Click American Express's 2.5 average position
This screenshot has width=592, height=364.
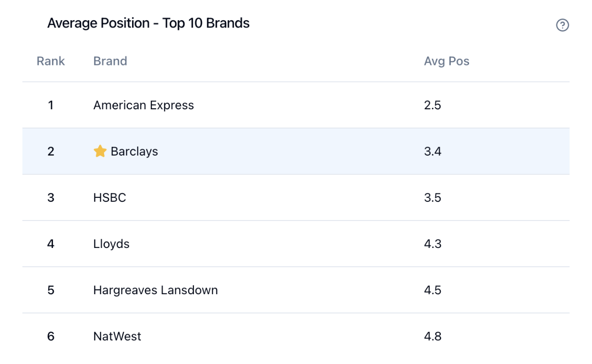click(432, 105)
